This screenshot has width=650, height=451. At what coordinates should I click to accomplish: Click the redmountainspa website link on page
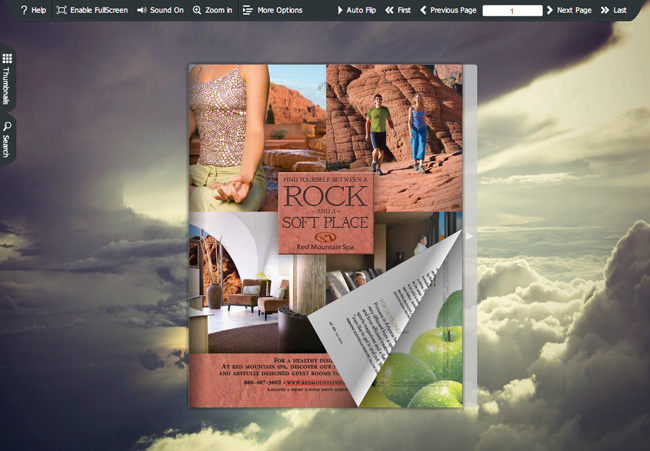(315, 382)
